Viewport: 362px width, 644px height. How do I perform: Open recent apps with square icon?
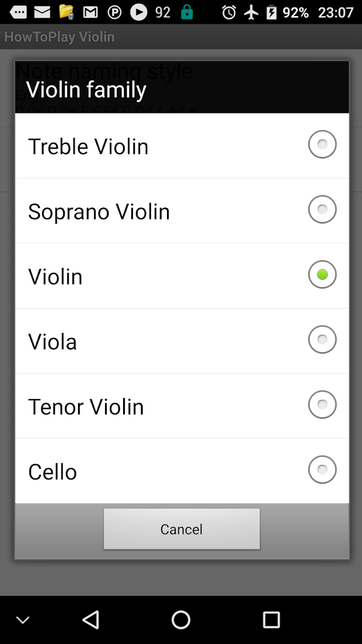pyautogui.click(x=271, y=620)
